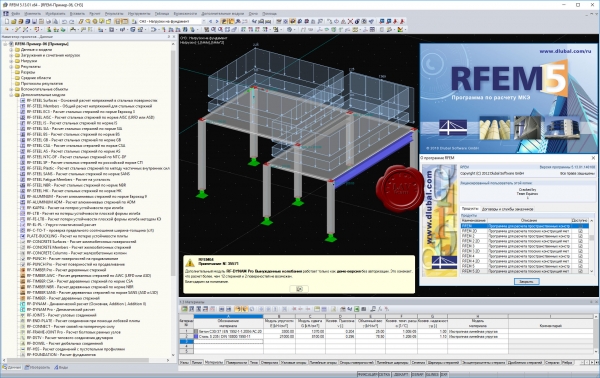Screen dimensions: 600x378
Task: Go to next load case arrow
Action: tap(217, 21)
